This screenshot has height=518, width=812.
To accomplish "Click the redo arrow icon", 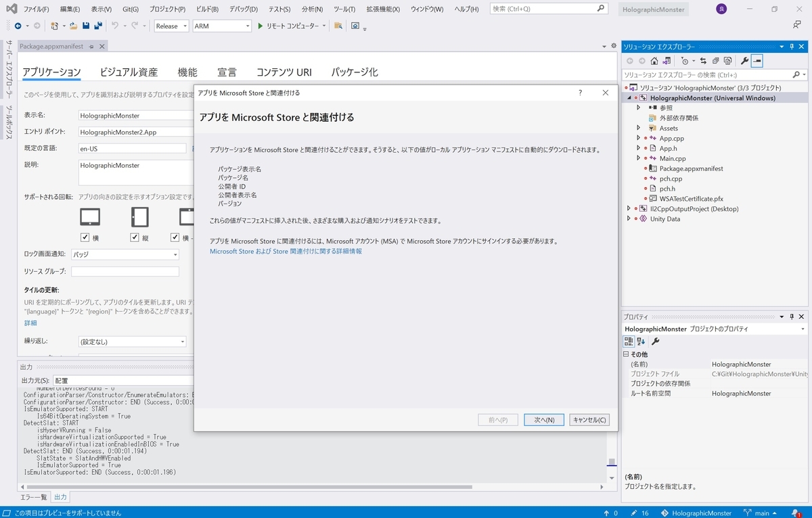I will pyautogui.click(x=135, y=26).
